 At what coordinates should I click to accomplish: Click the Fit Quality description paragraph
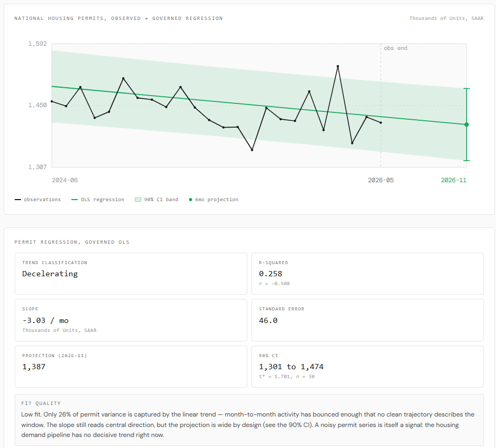tap(248, 424)
